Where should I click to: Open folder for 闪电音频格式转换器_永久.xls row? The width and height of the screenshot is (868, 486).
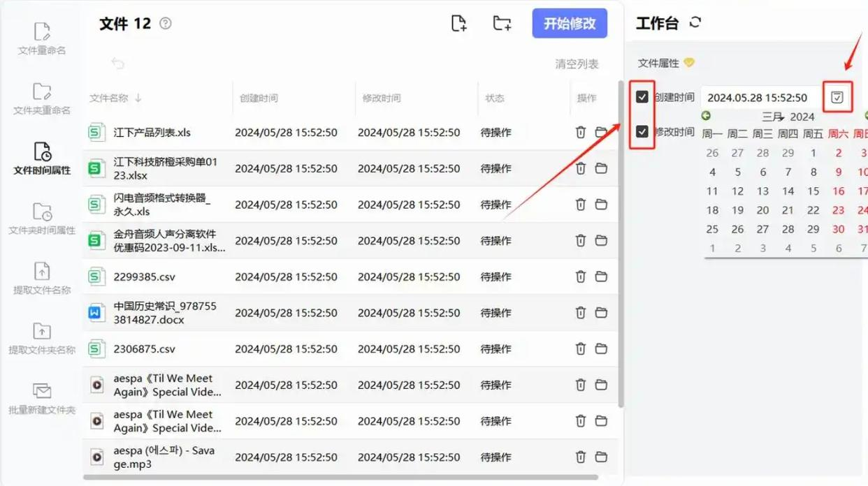[x=601, y=205]
